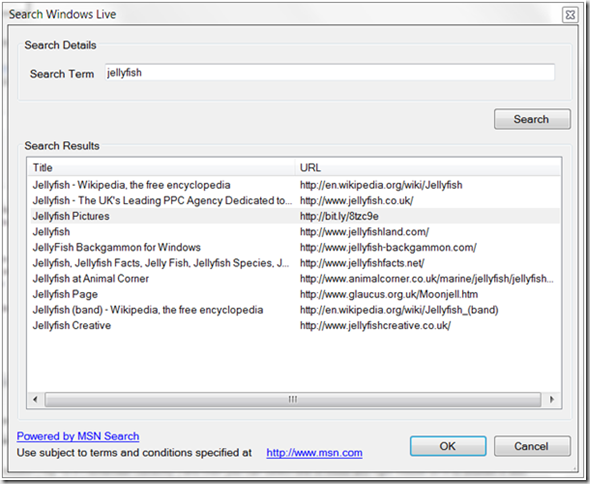
Task: Select the UK's Leading PPC Agency result
Action: 294,201
